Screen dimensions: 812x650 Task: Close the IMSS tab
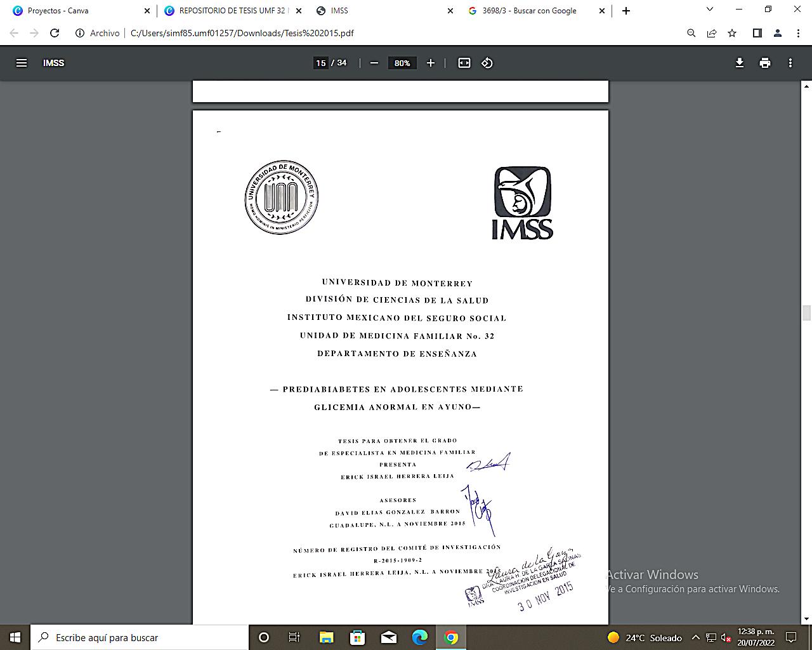(x=450, y=11)
